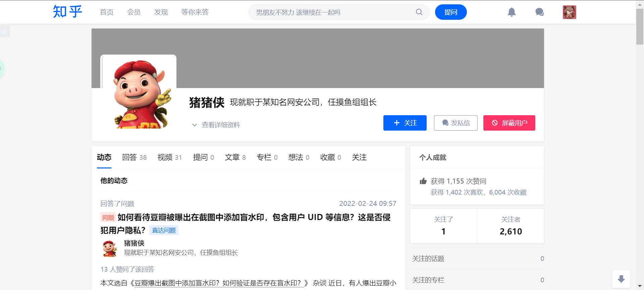
Task: Click the small author avatar in the feed
Action: coord(109,248)
